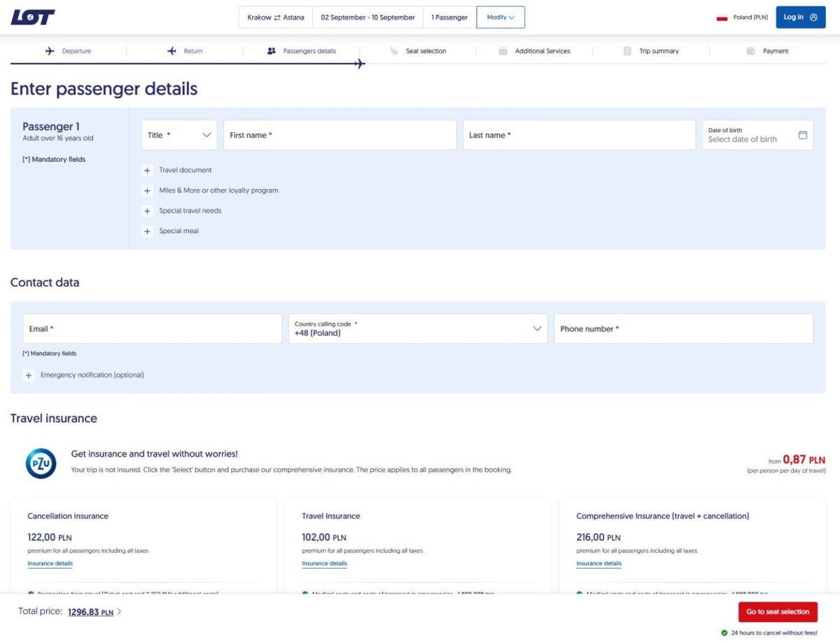Click the Poland flag icon

coord(722,18)
